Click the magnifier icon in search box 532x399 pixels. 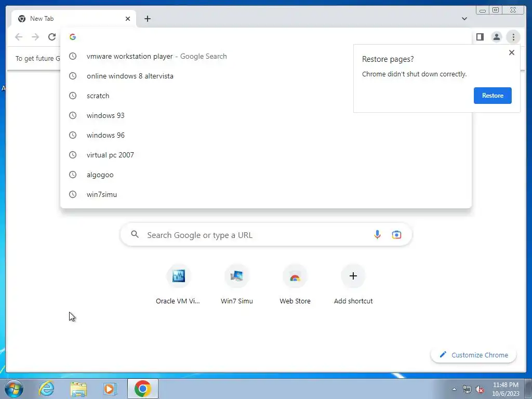coord(135,234)
